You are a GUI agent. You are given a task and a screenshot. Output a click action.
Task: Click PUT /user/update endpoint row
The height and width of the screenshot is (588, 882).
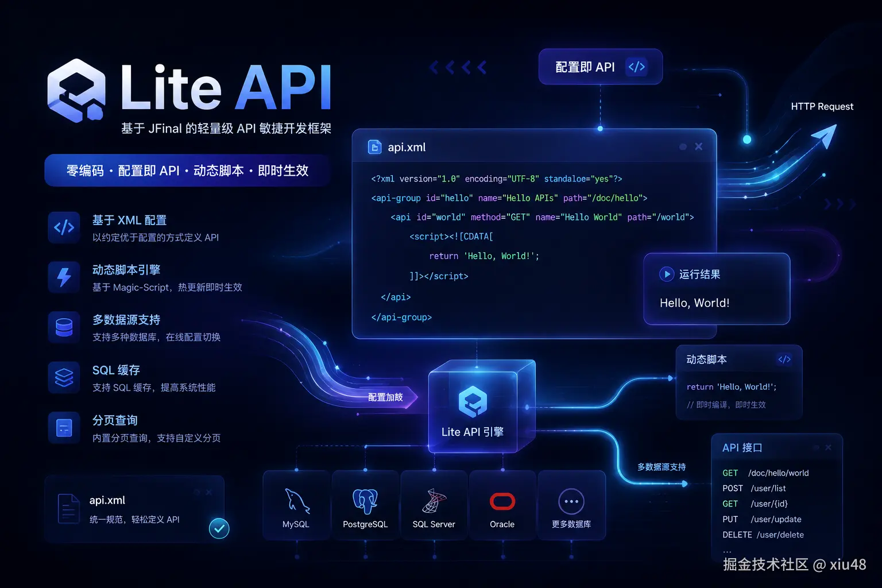tap(762, 520)
